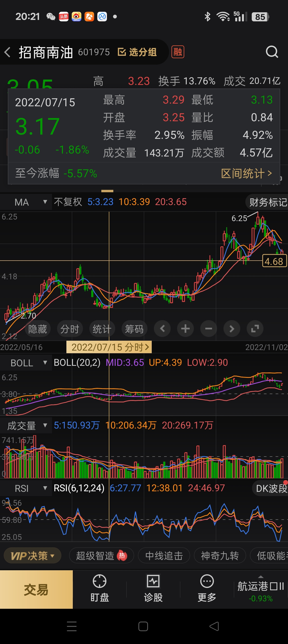Tap the 融 margin trading badge
This screenshot has height=644, width=288.
[x=178, y=52]
